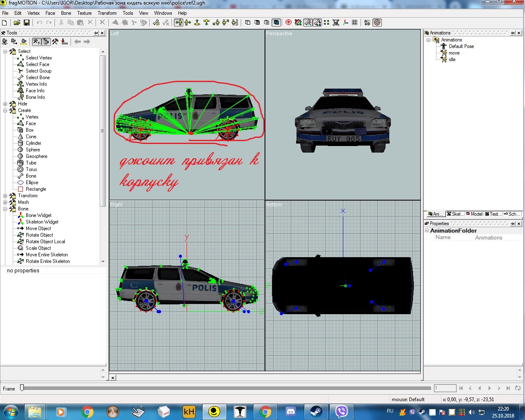This screenshot has height=420, width=525.
Task: Collapse the Select tree node
Action: pos(5,51)
